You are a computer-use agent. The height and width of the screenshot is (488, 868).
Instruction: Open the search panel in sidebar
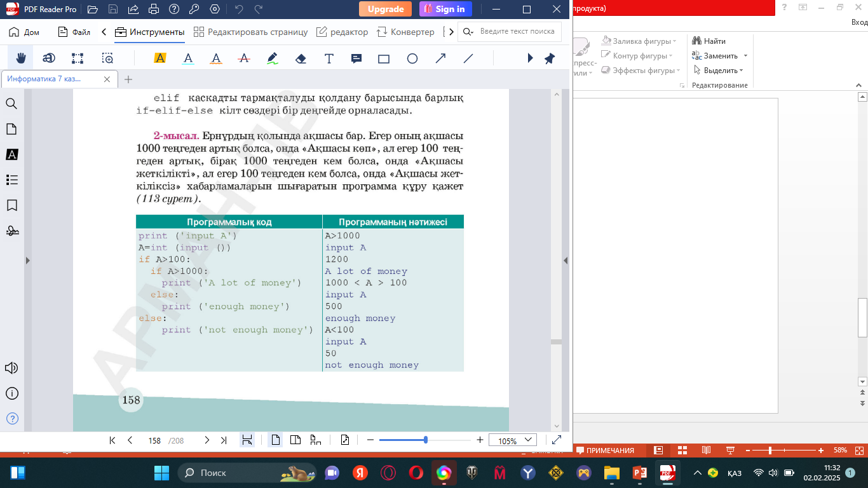pos(11,104)
